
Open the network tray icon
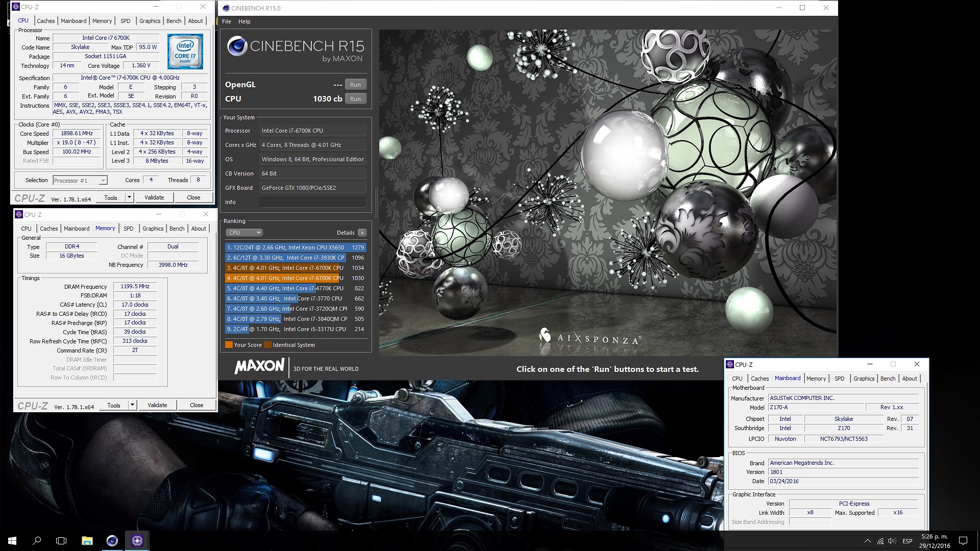(880, 541)
